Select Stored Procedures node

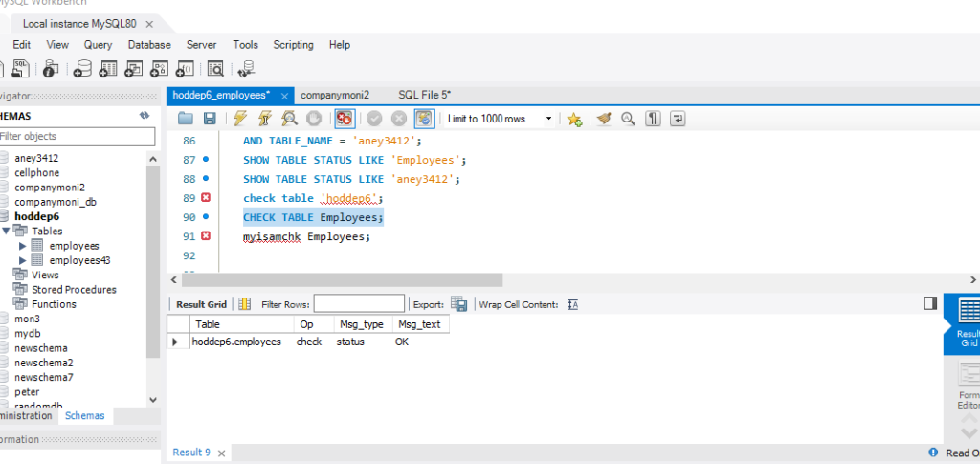(x=74, y=289)
